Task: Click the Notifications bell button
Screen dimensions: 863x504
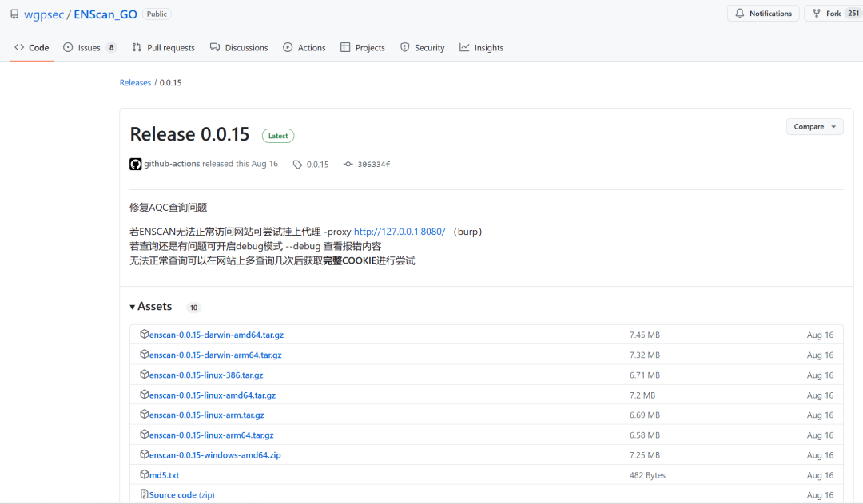Action: [x=763, y=14]
